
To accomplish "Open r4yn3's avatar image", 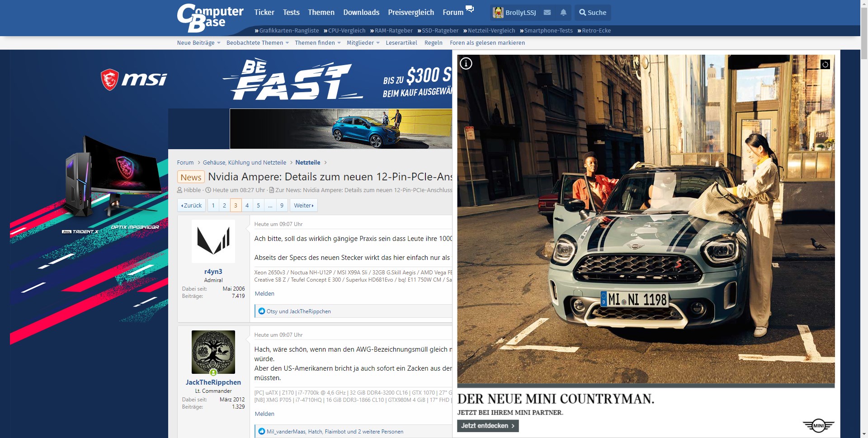I will click(213, 241).
